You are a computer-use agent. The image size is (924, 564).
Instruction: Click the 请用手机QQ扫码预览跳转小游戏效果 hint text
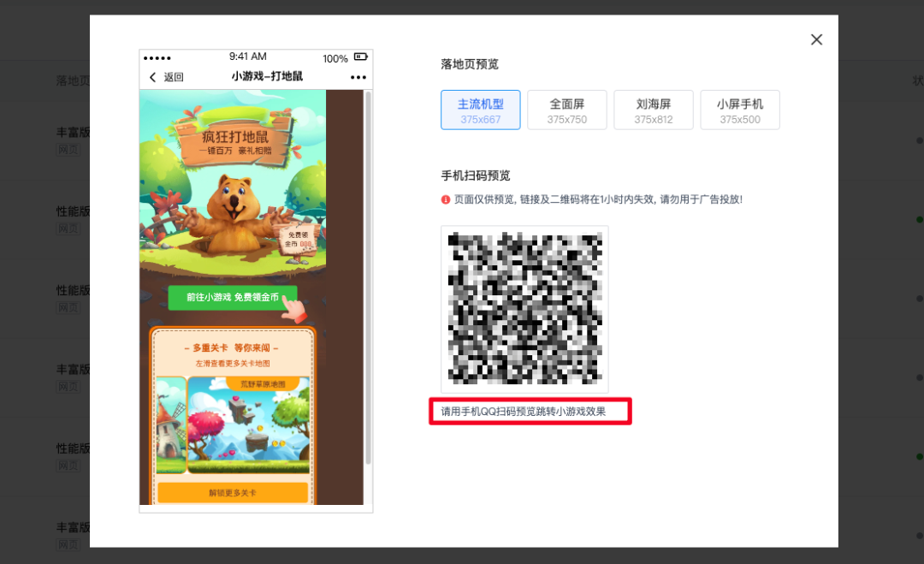pyautogui.click(x=524, y=412)
